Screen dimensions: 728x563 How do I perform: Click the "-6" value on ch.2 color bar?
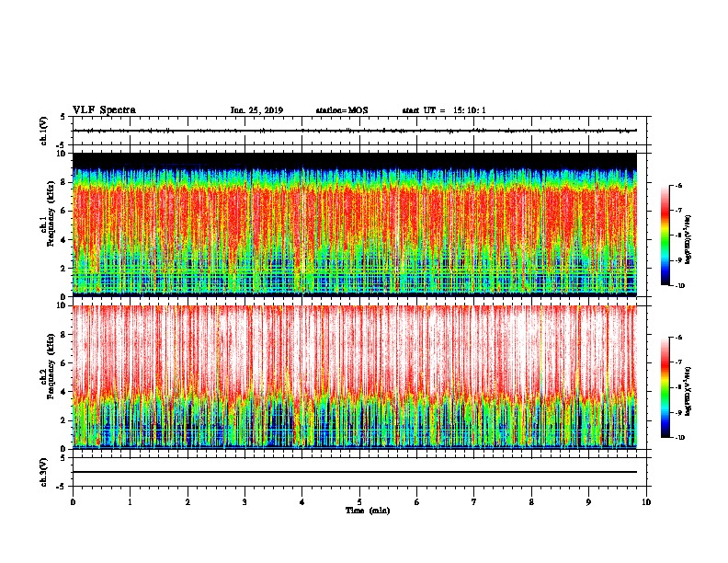click(x=679, y=338)
